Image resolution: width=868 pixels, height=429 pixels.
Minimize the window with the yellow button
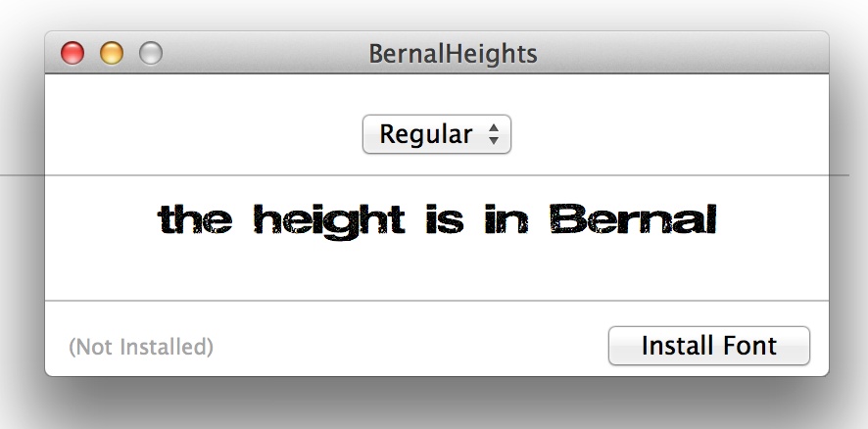pyautogui.click(x=112, y=53)
